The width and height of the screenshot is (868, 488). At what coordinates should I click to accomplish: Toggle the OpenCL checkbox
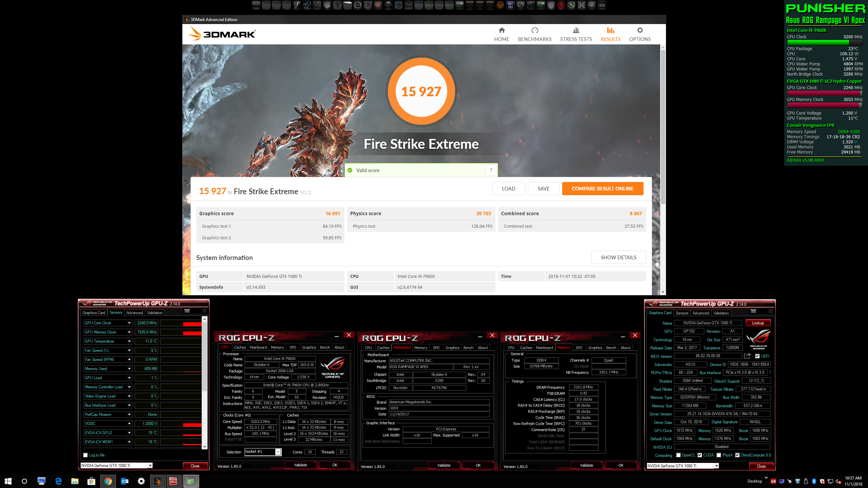click(x=678, y=455)
